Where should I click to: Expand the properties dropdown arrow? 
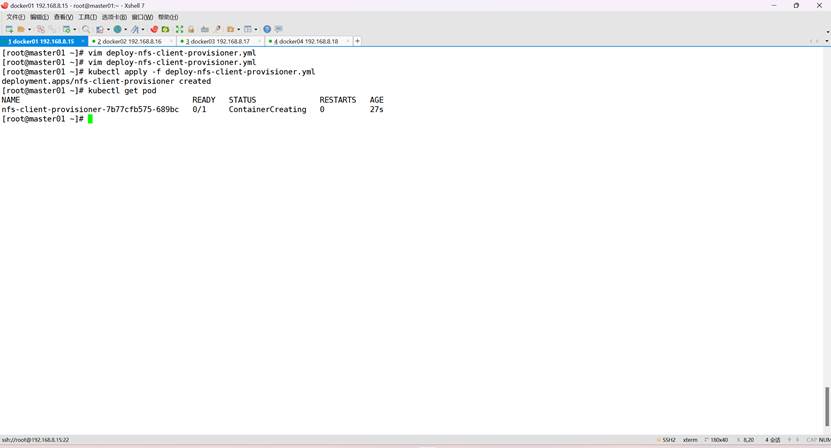(x=75, y=29)
